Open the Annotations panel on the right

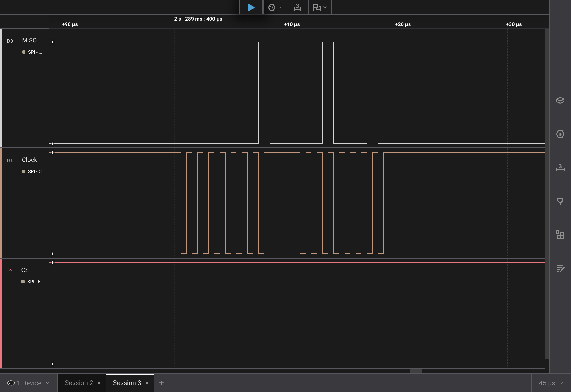point(560,201)
